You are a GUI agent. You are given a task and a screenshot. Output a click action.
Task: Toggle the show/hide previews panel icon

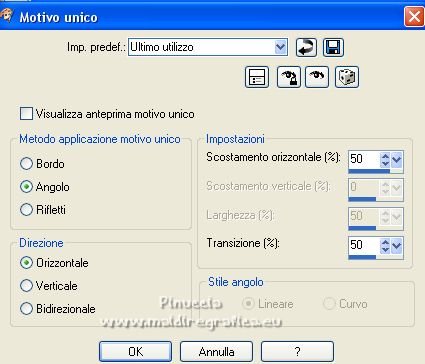tap(257, 77)
